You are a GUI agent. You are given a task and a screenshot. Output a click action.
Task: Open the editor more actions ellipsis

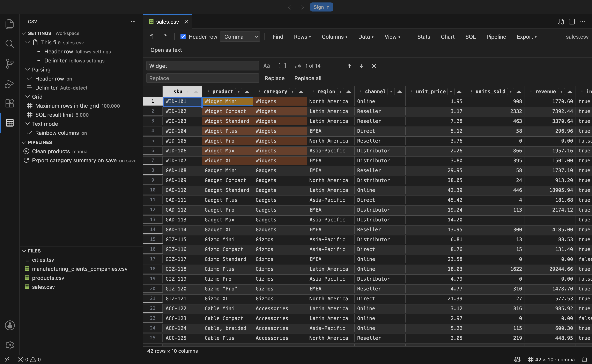(582, 22)
